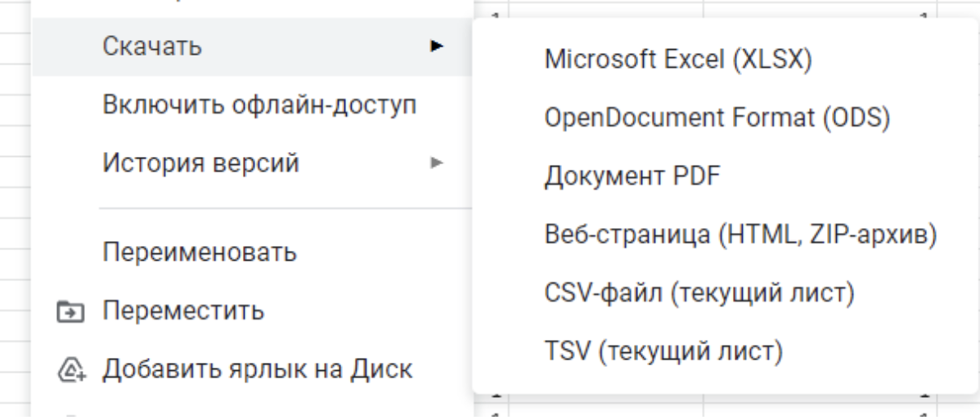The width and height of the screenshot is (980, 420).
Task: Download TSV (текущий лист)
Action: (725, 352)
